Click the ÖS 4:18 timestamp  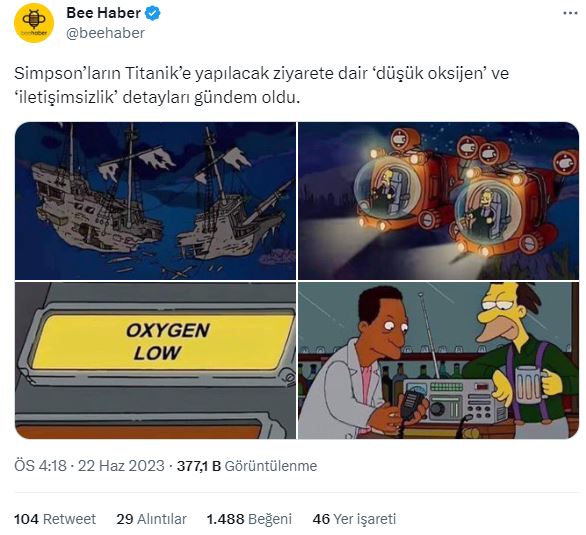(40, 466)
